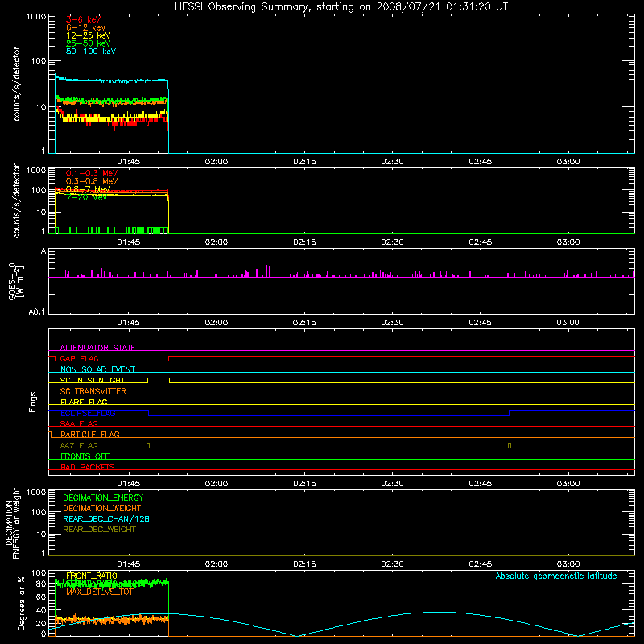Select the GAP_FLAG label
This screenshot has height=644, width=644.
(79, 358)
